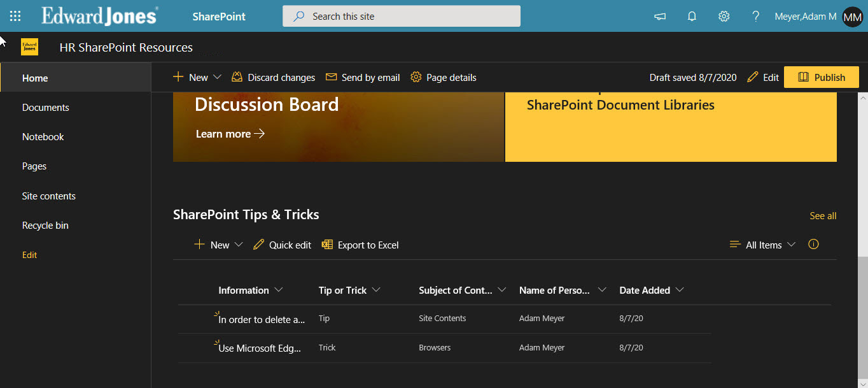Expand the page New dropdown chevron
The height and width of the screenshot is (388, 868).
[x=217, y=77]
